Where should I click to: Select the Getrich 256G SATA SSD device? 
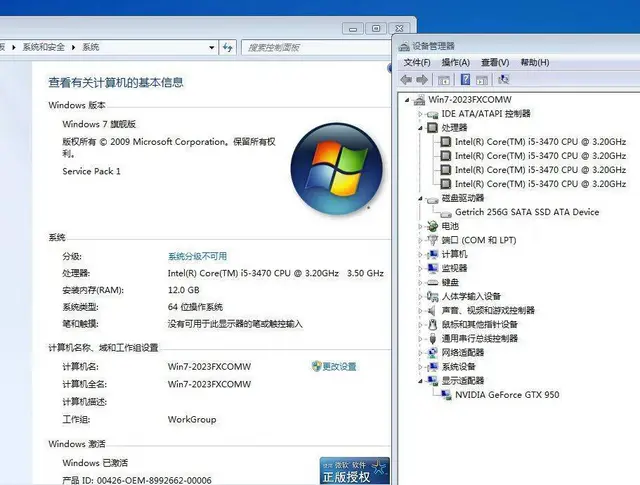pos(527,212)
